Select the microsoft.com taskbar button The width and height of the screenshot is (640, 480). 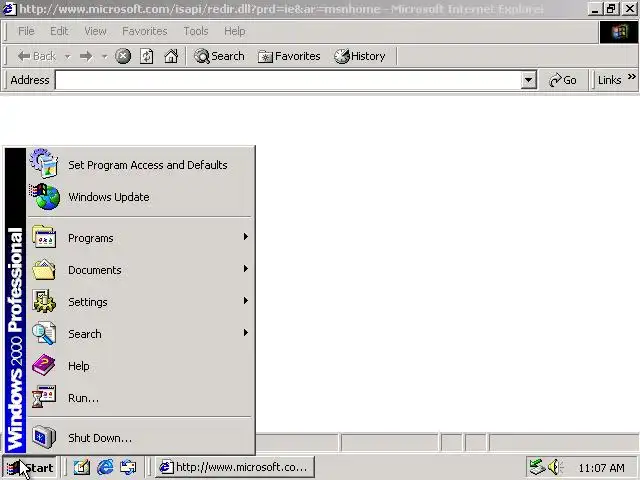pos(235,467)
